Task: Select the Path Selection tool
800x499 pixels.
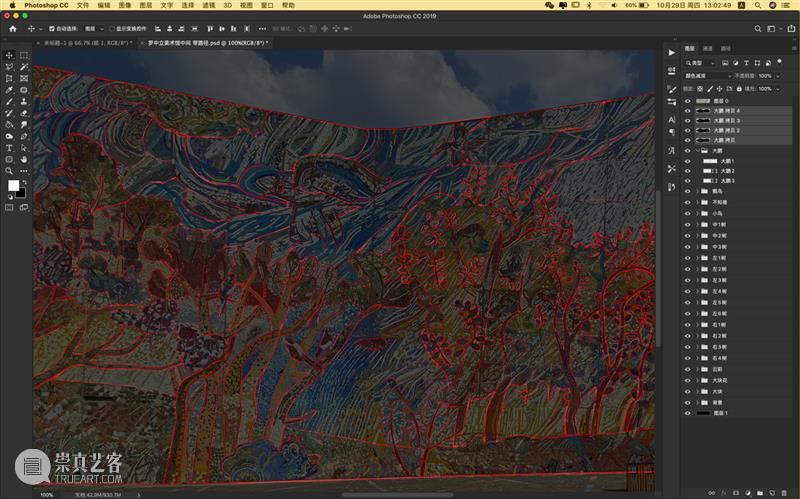Action: coord(24,148)
